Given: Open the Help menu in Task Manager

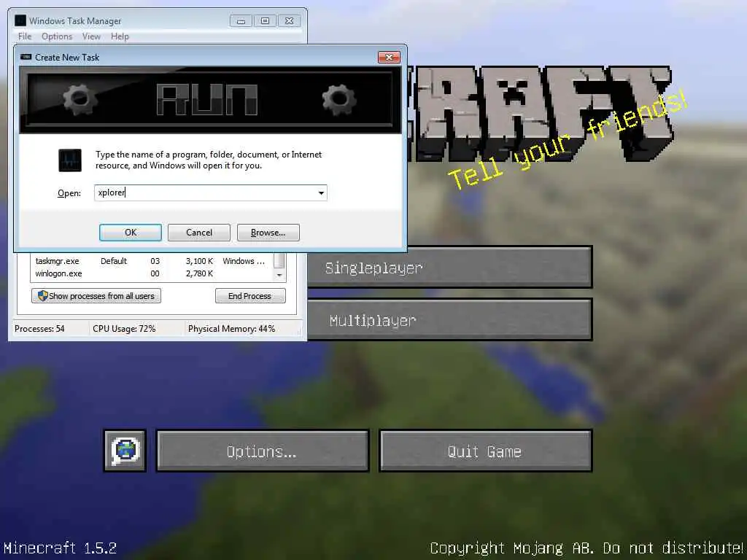Looking at the screenshot, I should pyautogui.click(x=120, y=36).
